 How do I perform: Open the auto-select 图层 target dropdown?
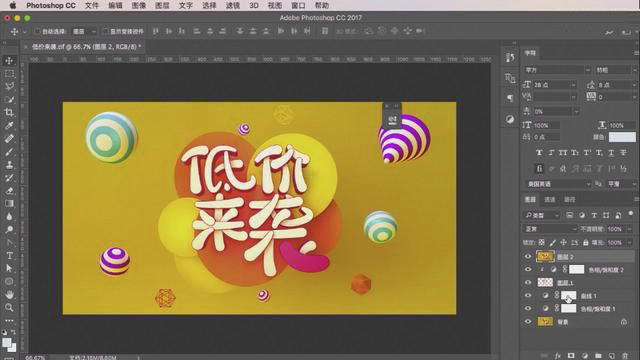point(84,31)
